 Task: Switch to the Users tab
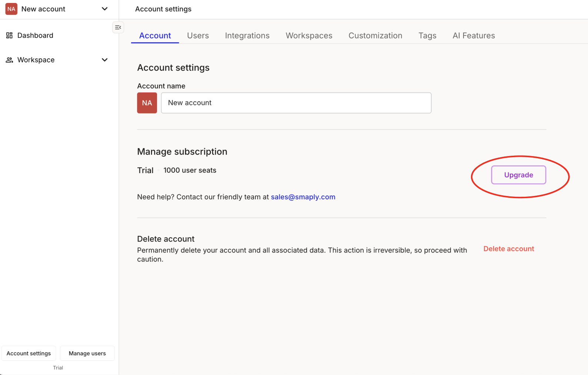pos(198,36)
